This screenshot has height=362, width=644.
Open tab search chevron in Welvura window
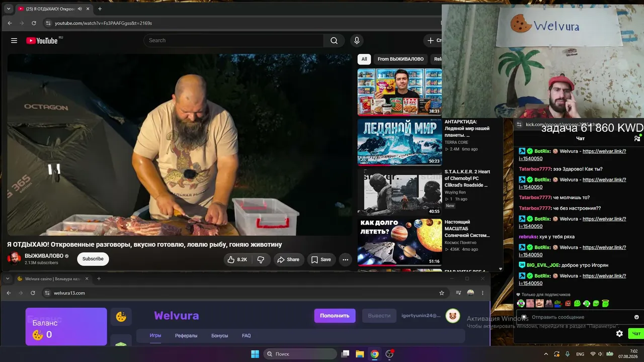point(8,279)
